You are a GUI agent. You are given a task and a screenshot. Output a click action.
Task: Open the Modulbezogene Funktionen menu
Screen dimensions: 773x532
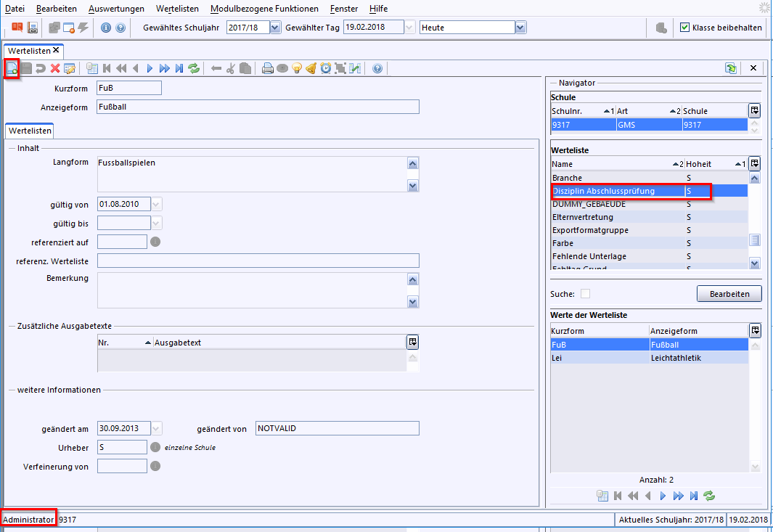coord(264,9)
